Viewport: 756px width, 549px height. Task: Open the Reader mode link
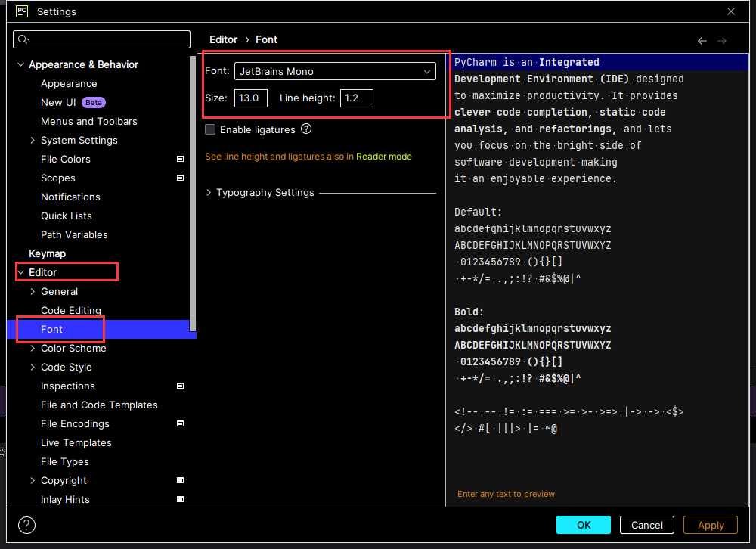[384, 157]
